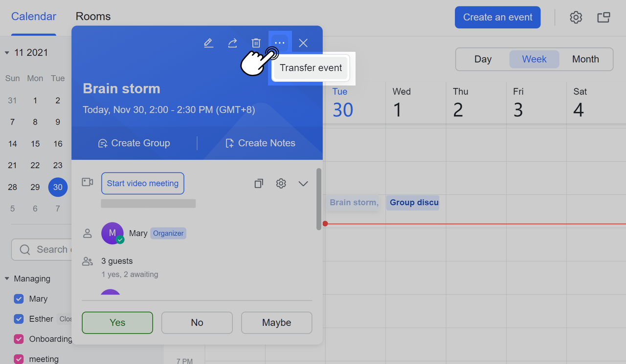Viewport: 626px width, 364px height.
Task: Click the share event arrow icon
Action: click(x=232, y=43)
